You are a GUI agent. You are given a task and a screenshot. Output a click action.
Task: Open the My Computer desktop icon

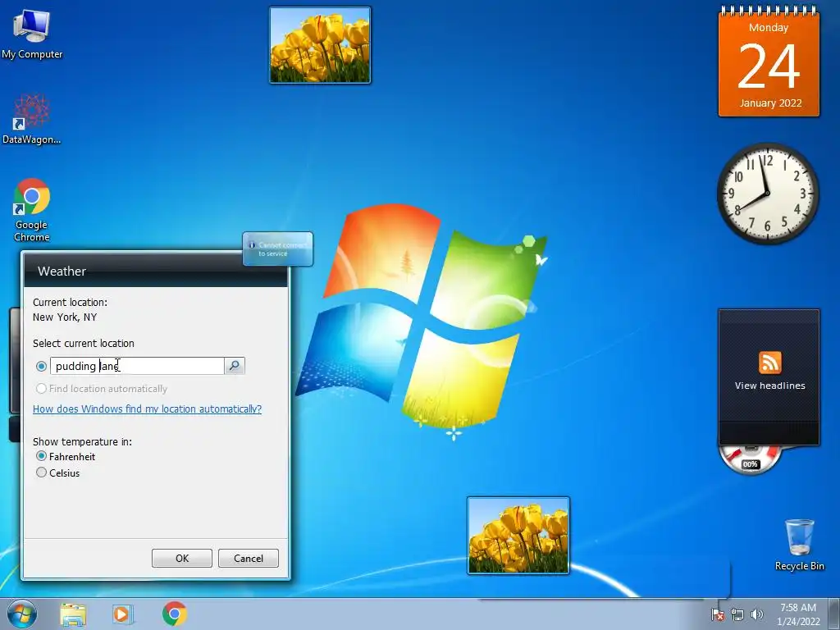pyautogui.click(x=32, y=33)
